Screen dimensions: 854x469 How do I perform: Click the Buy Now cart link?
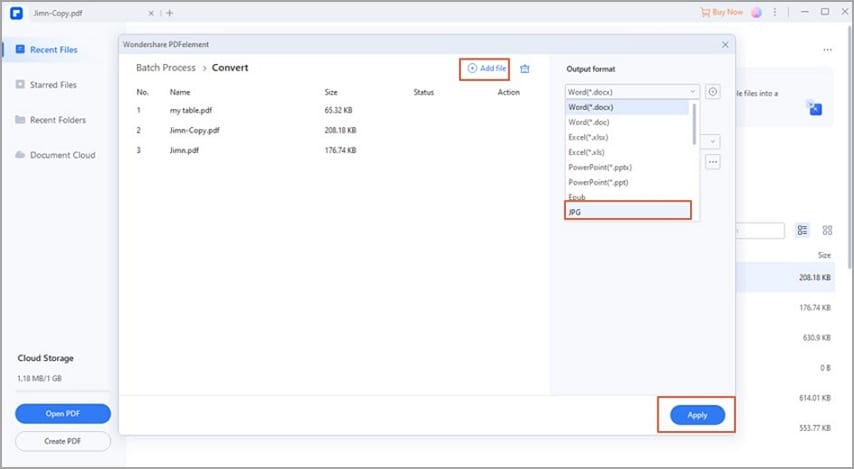(x=721, y=12)
